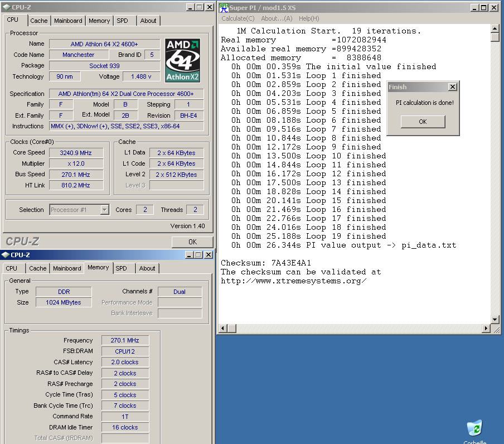The height and width of the screenshot is (444, 504).
Task: Open Calculate(C) menu in Super PI
Action: [x=238, y=18]
